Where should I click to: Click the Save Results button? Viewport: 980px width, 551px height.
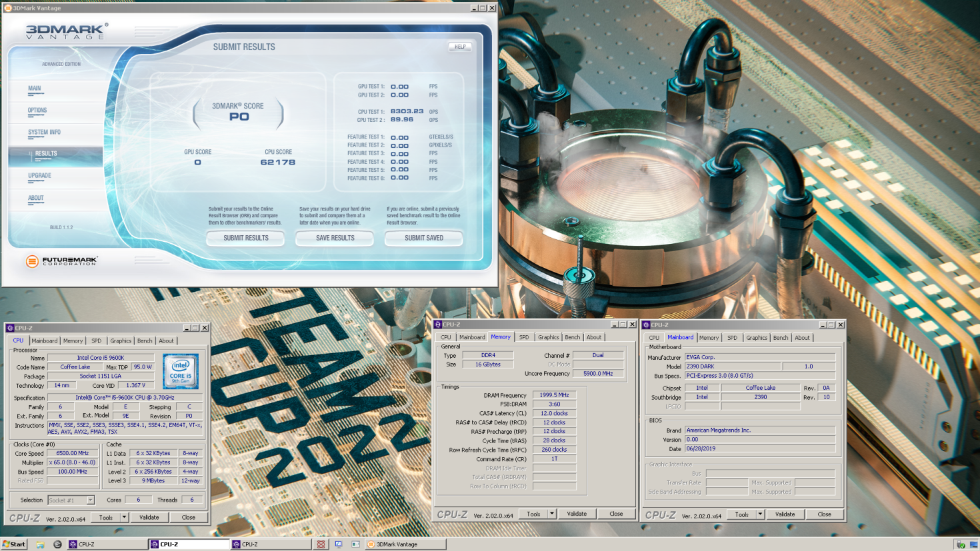coord(335,238)
